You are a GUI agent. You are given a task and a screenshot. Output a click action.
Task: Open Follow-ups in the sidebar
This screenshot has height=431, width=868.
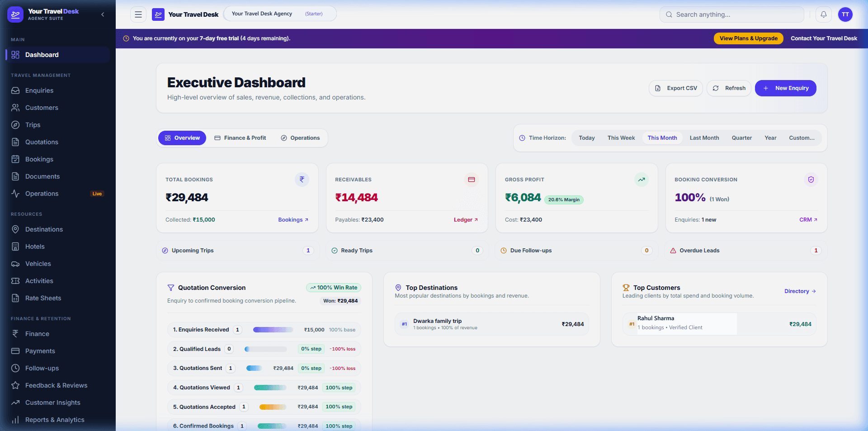pyautogui.click(x=58, y=368)
